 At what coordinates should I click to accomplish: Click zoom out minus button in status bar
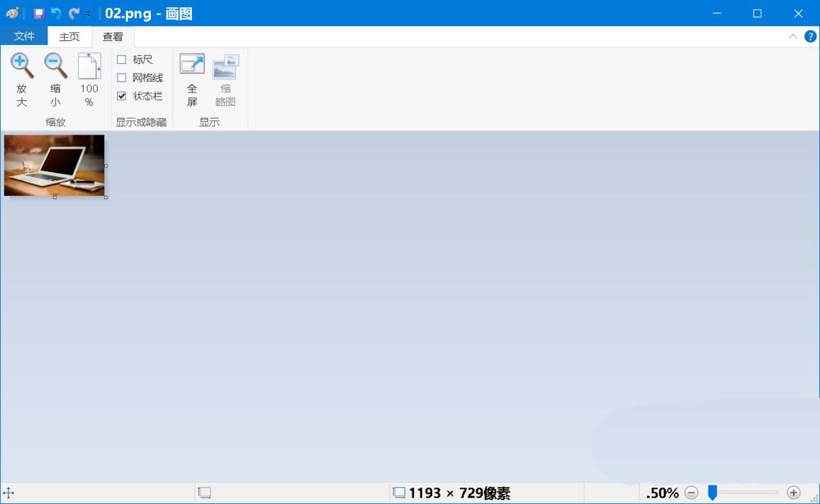click(x=691, y=493)
